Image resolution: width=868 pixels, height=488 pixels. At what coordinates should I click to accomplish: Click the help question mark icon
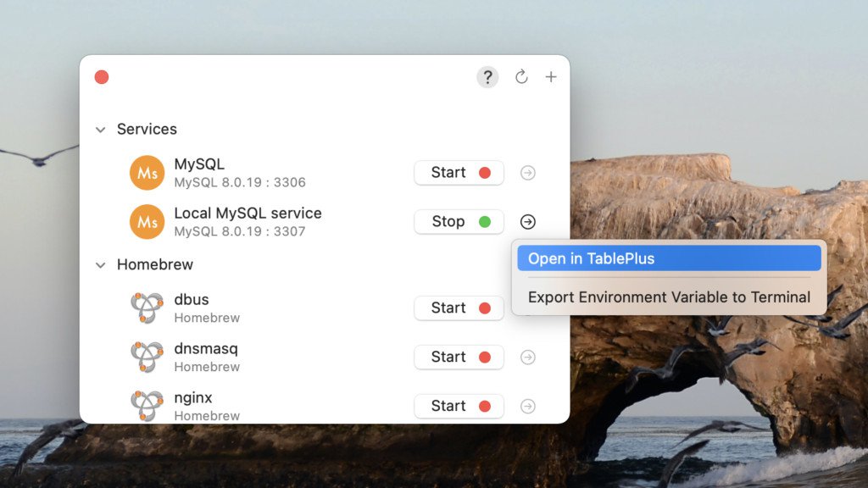(x=487, y=77)
